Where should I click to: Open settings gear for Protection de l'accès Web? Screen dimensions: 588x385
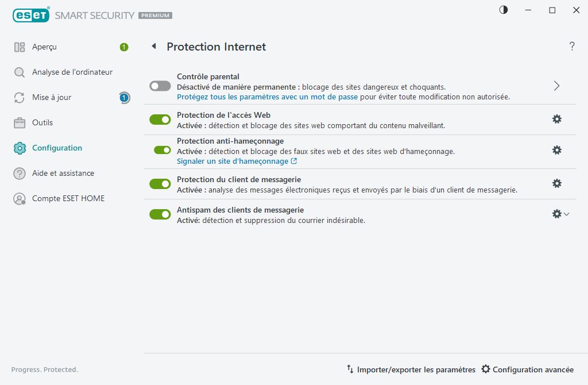556,119
